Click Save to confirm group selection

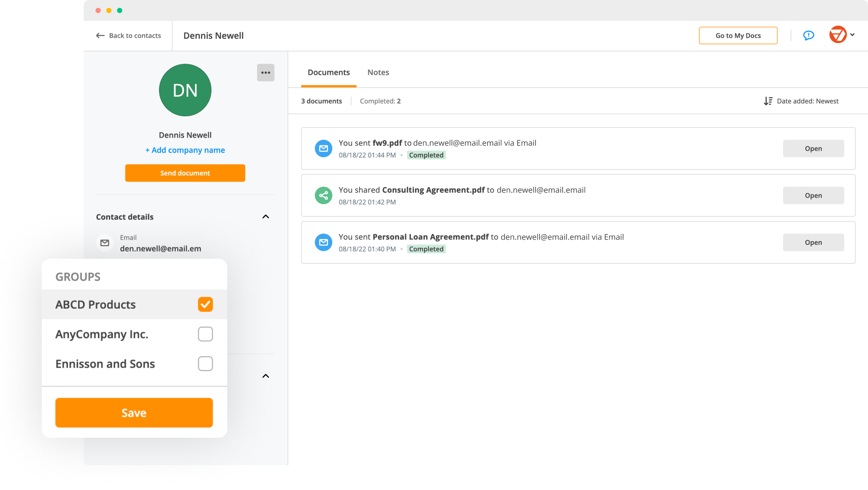tap(134, 412)
